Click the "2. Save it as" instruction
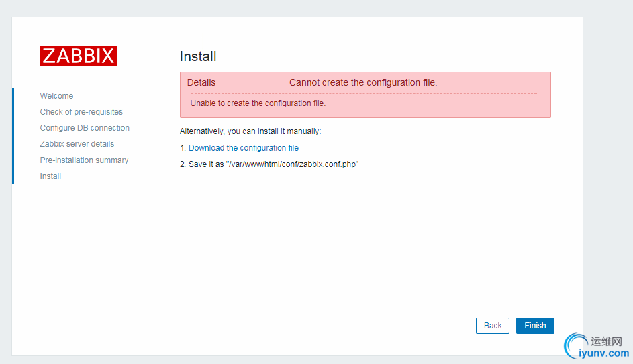Image resolution: width=633 pixels, height=364 pixels. pos(201,164)
